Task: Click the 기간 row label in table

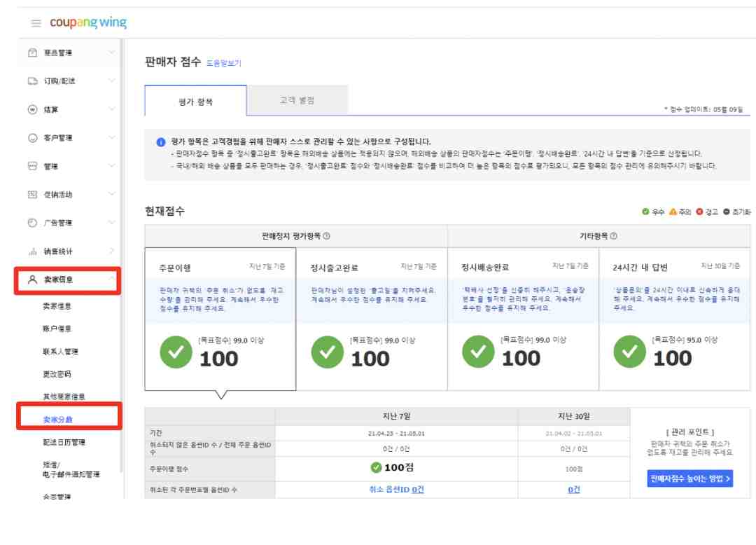Action: (155, 433)
